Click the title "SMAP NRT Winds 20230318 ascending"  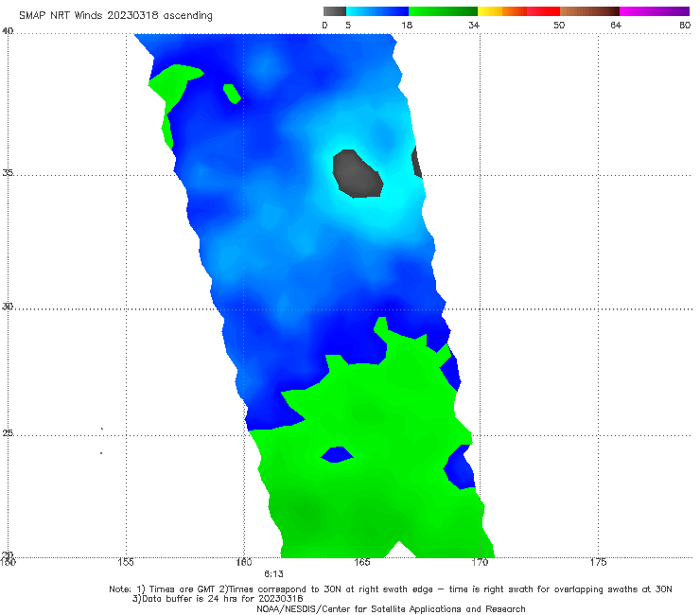[x=115, y=15]
